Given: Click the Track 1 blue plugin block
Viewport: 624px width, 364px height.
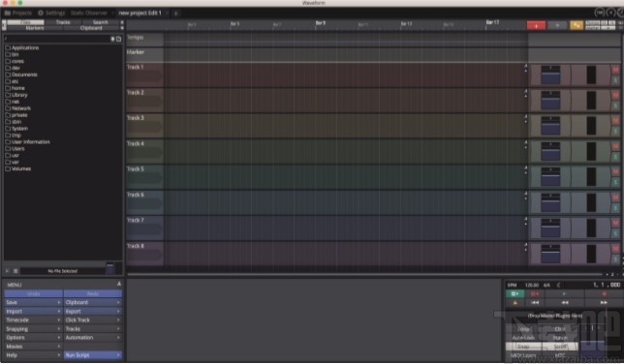Looking at the screenshot, I should click(x=550, y=75).
